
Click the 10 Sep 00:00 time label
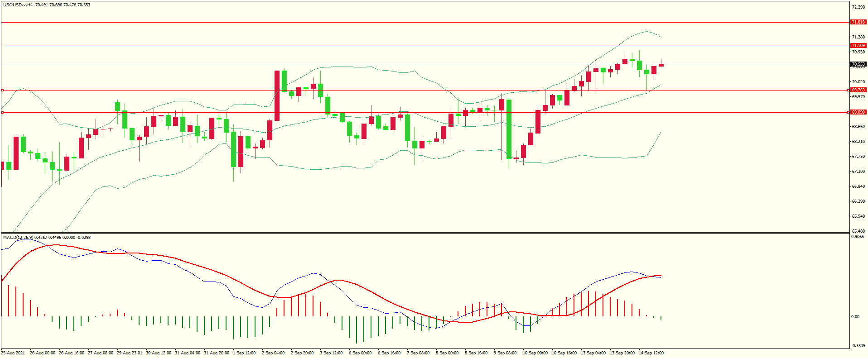535,353
